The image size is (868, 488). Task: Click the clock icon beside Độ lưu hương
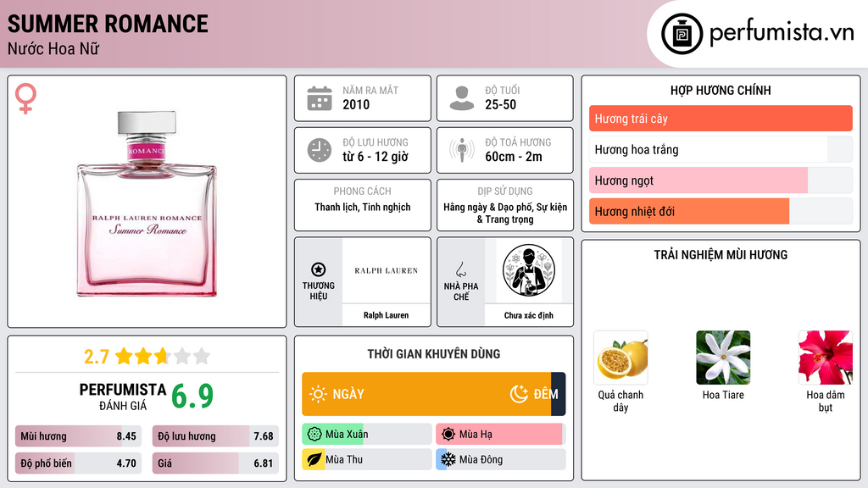pos(320,150)
